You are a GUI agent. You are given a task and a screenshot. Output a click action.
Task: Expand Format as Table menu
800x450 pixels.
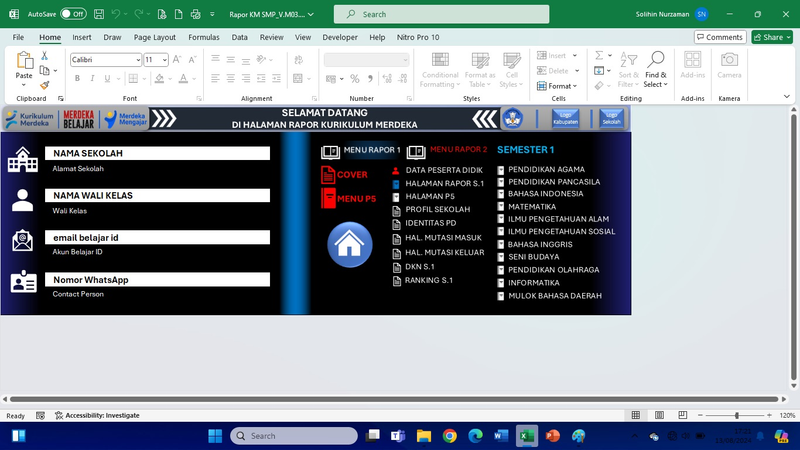click(480, 70)
